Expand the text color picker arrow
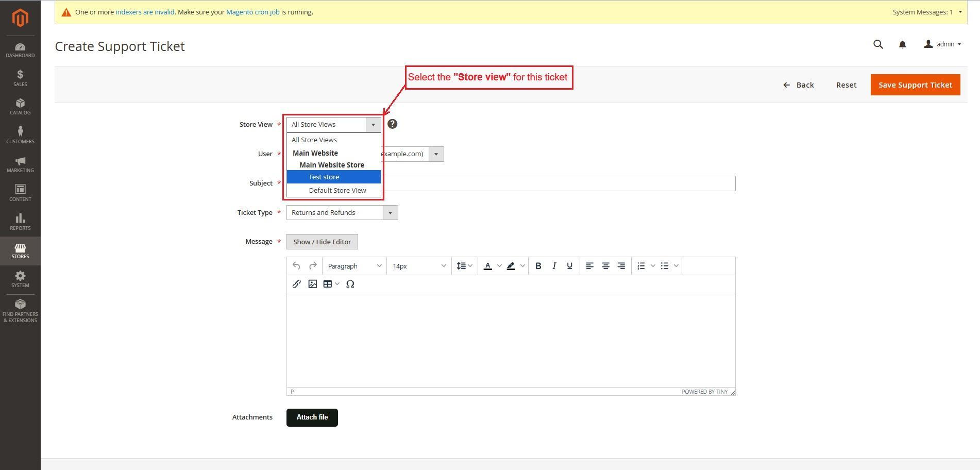The height and width of the screenshot is (470, 980). click(499, 266)
